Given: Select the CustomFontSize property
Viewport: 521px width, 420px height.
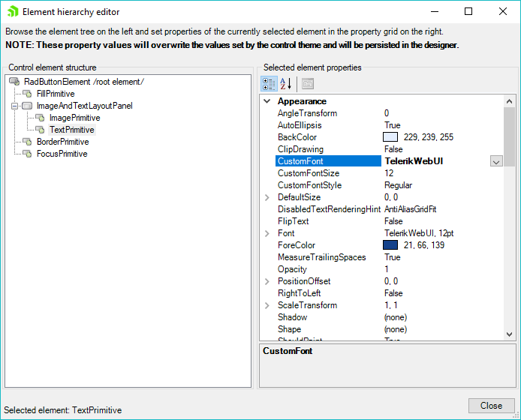Looking at the screenshot, I should 309,173.
